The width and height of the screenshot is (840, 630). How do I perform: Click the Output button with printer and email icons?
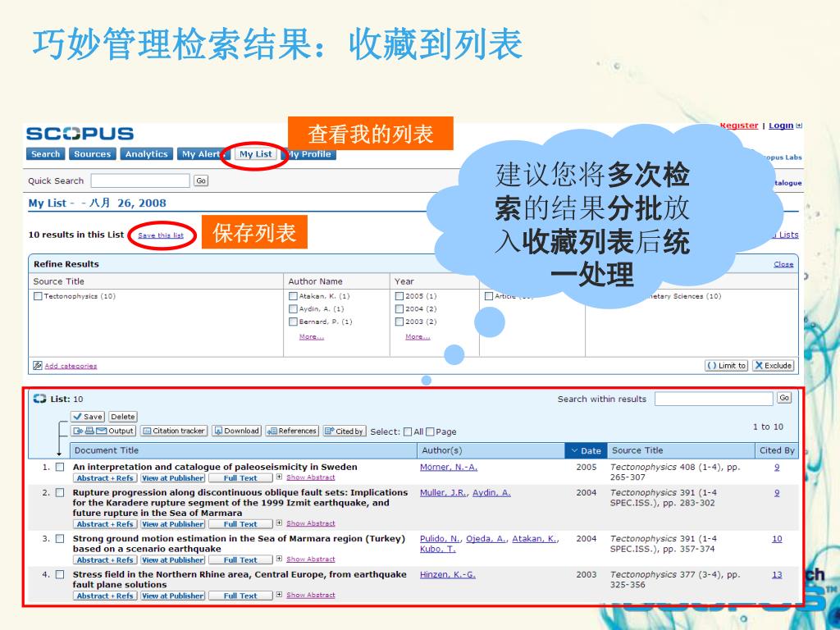[103, 431]
